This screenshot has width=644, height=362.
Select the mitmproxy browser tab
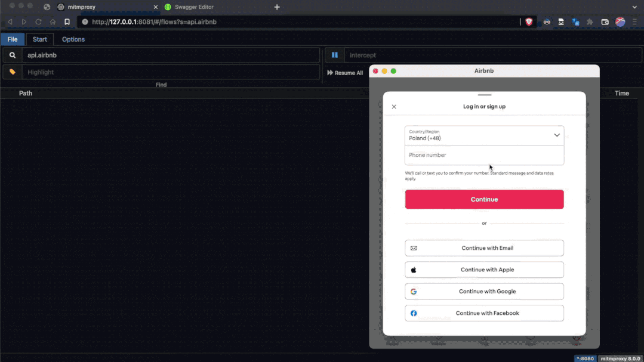[x=107, y=7]
